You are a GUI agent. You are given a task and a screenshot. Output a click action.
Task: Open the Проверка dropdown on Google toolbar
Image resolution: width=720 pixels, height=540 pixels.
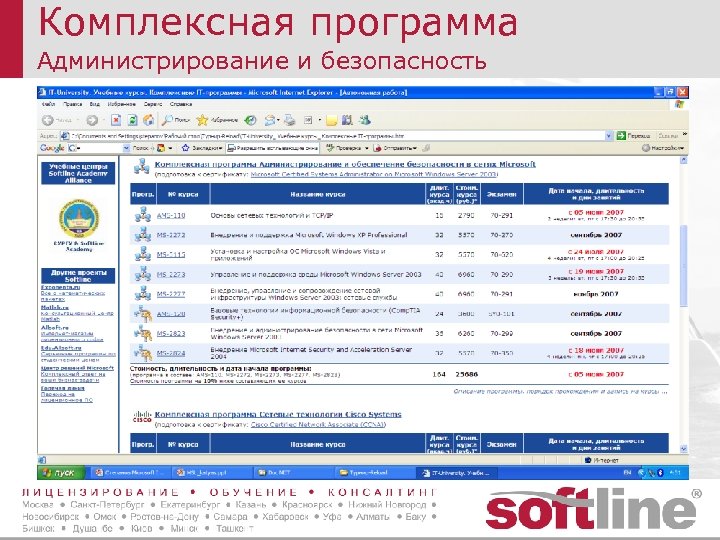click(347, 148)
